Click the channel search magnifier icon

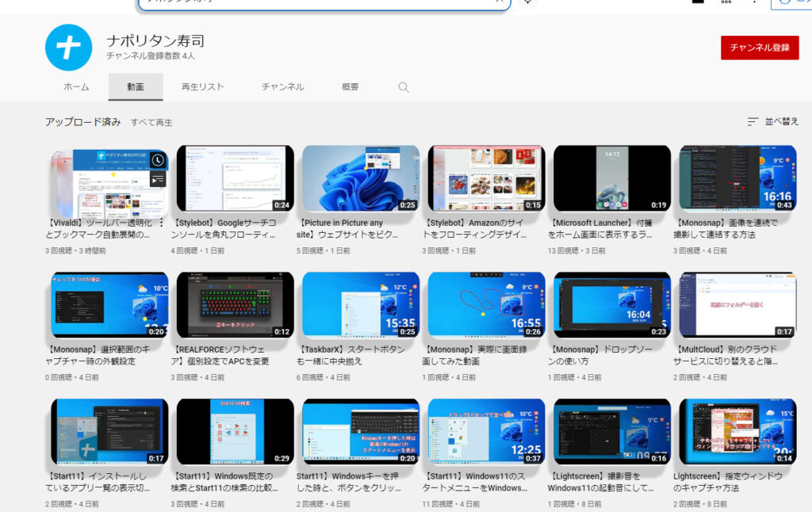coord(404,87)
